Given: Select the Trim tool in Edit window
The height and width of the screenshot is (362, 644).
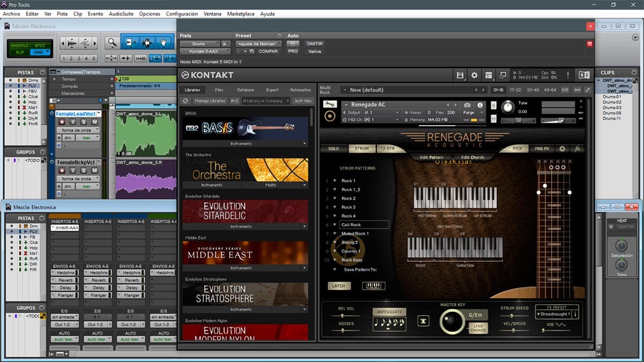Looking at the screenshot, I should tap(130, 42).
